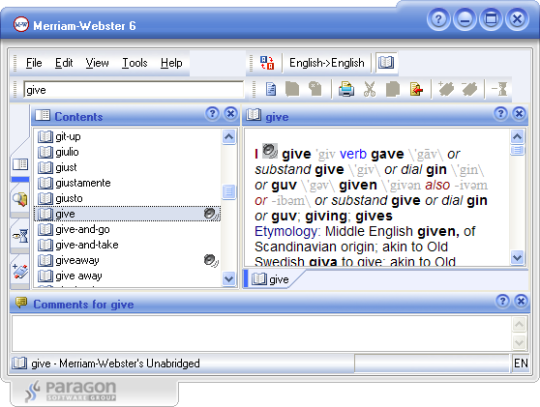Click the disabled third document toolbar icon
Image resolution: width=540 pixels, height=407 pixels.
315,89
